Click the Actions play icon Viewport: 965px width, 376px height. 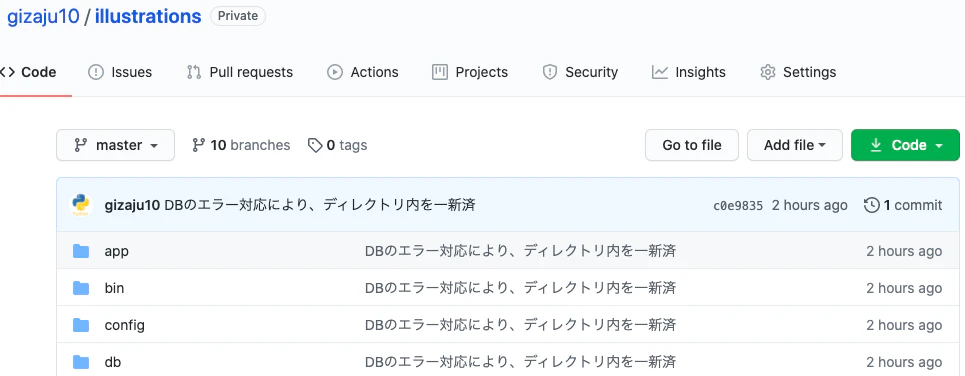[335, 72]
